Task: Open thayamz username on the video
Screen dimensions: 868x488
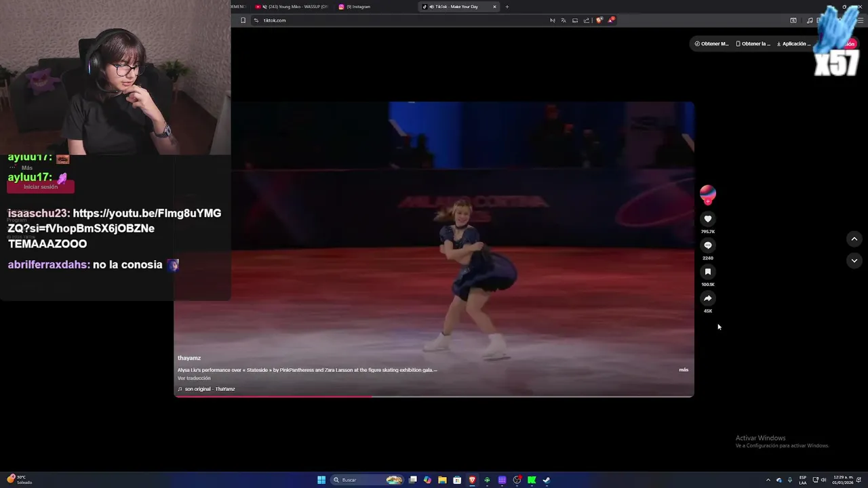Action: click(x=189, y=358)
